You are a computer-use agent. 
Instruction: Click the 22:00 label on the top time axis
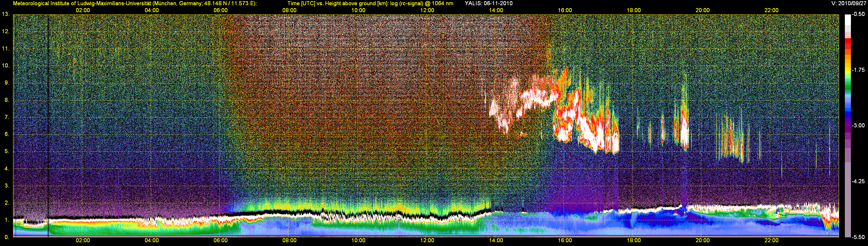coord(771,10)
